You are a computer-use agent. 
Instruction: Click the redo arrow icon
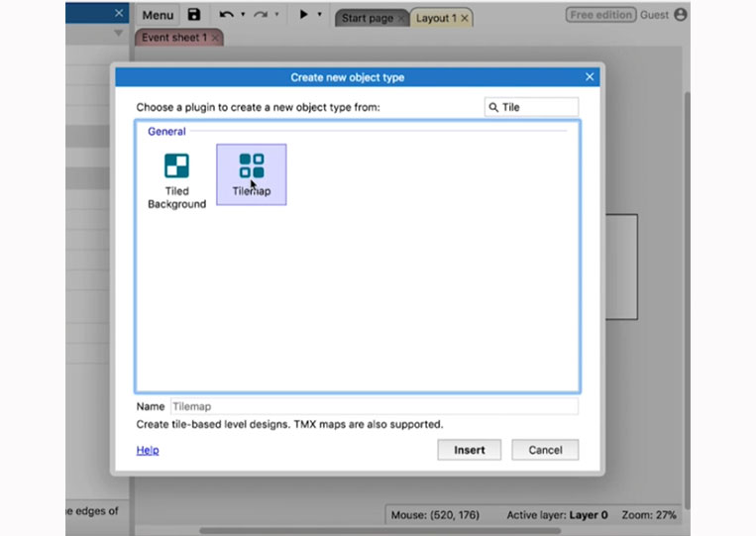coord(261,15)
